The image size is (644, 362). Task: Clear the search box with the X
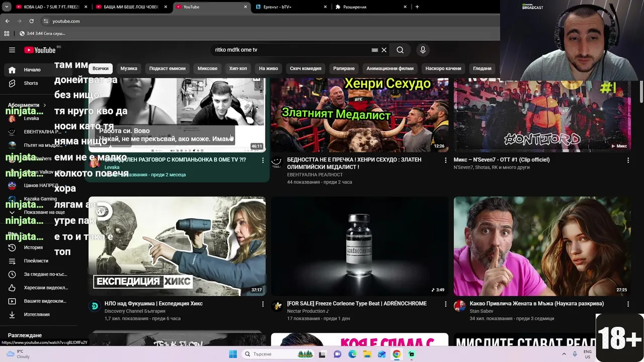(x=384, y=50)
